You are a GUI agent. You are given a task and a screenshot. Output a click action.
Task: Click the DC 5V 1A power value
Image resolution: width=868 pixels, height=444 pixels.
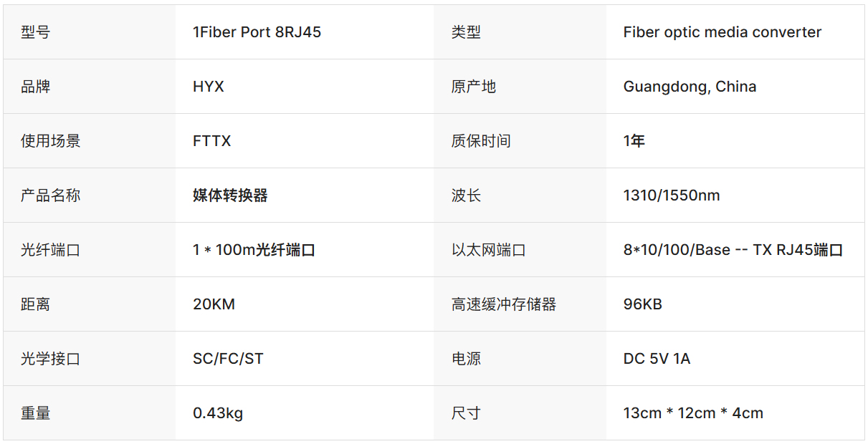coord(657,359)
